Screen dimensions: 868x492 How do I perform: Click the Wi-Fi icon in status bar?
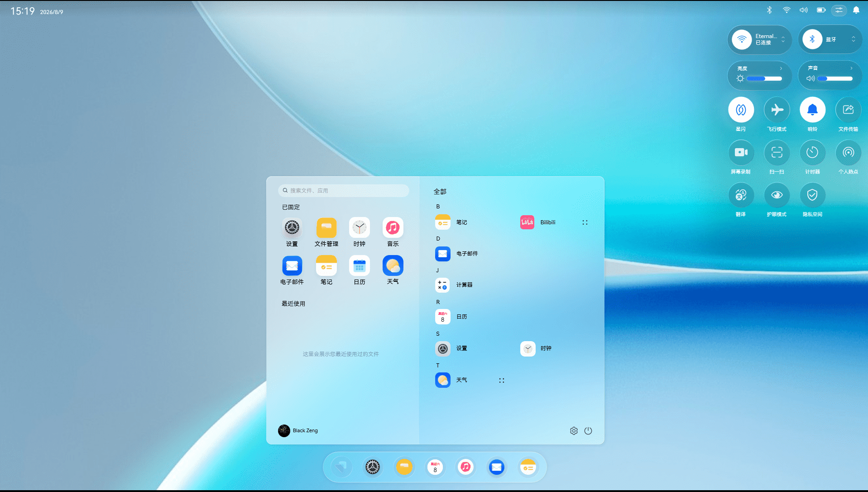tap(786, 10)
